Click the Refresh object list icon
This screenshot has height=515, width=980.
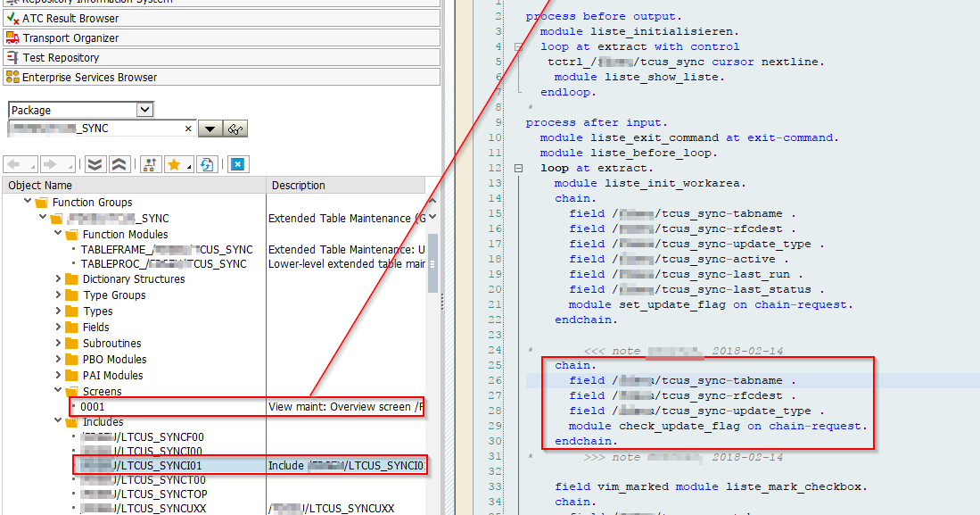pyautogui.click(x=208, y=164)
